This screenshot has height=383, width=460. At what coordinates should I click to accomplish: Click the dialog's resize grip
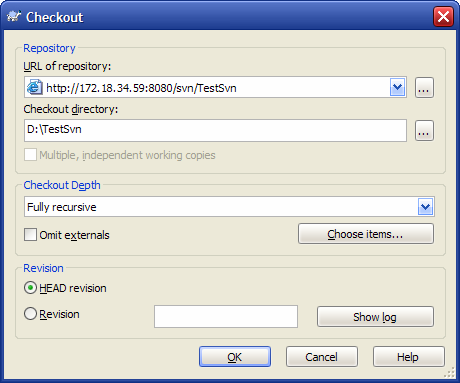click(x=450, y=372)
